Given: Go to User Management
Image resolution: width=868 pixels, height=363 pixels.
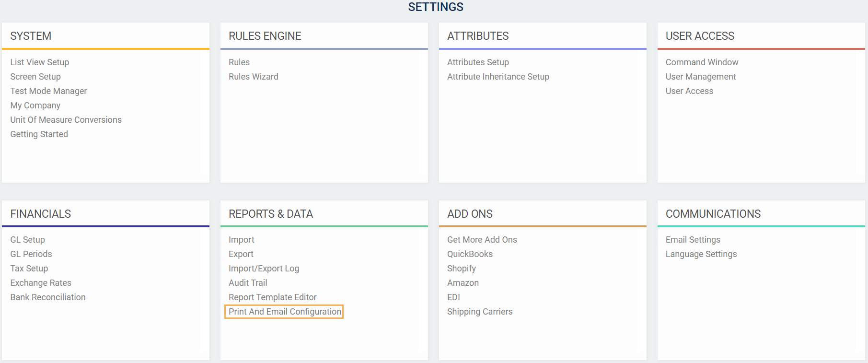Looking at the screenshot, I should click(700, 77).
